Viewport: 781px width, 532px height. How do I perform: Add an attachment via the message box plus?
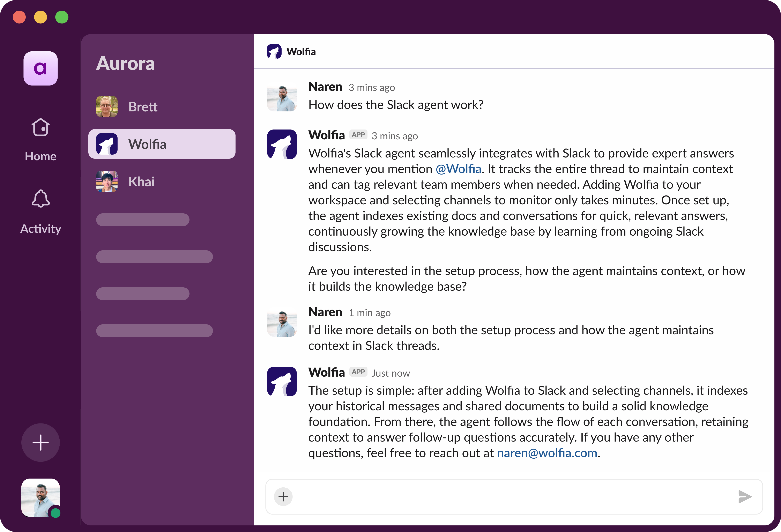[283, 497]
